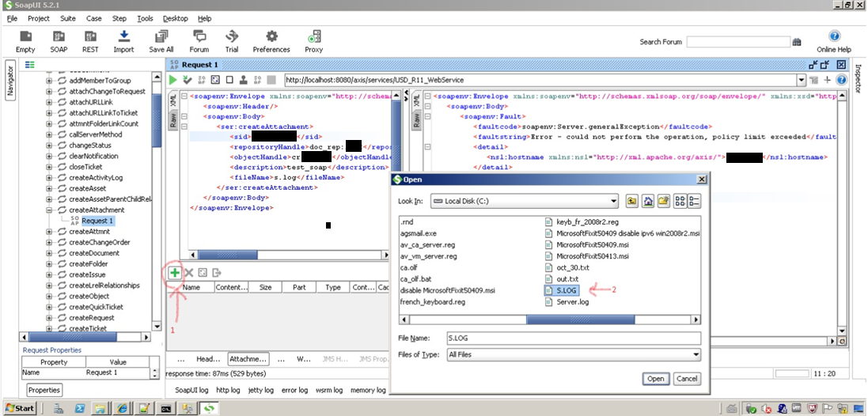Switch the Open dialog to List view
Screen dimensions: 868x416
[679, 201]
